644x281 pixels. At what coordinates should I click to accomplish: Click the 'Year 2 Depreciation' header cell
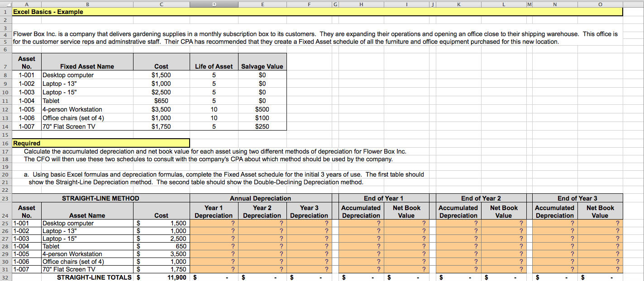point(262,211)
